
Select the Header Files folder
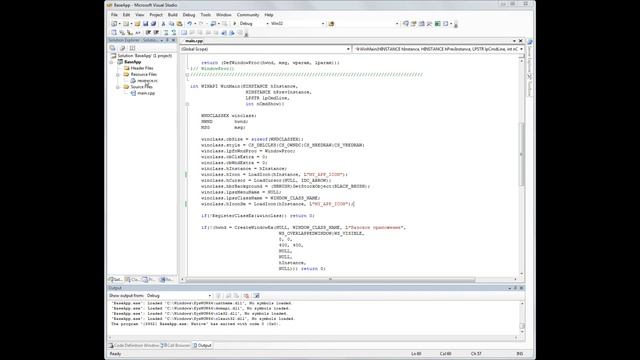point(142,68)
